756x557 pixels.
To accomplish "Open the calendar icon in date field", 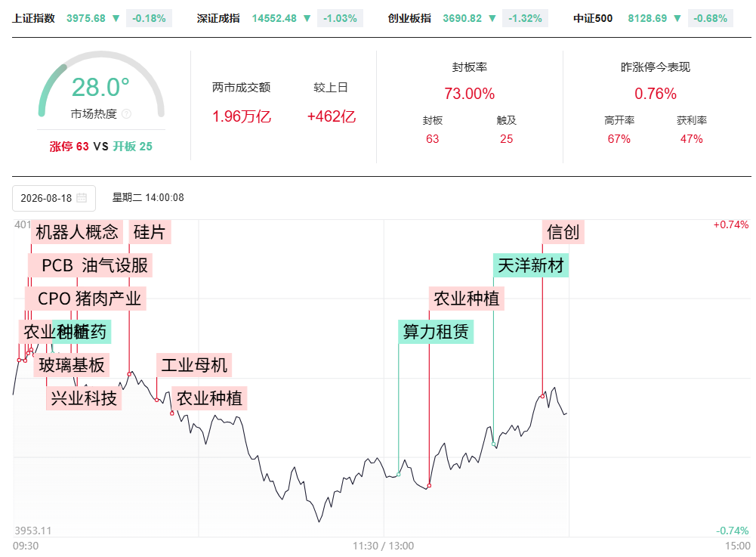I will [82, 198].
